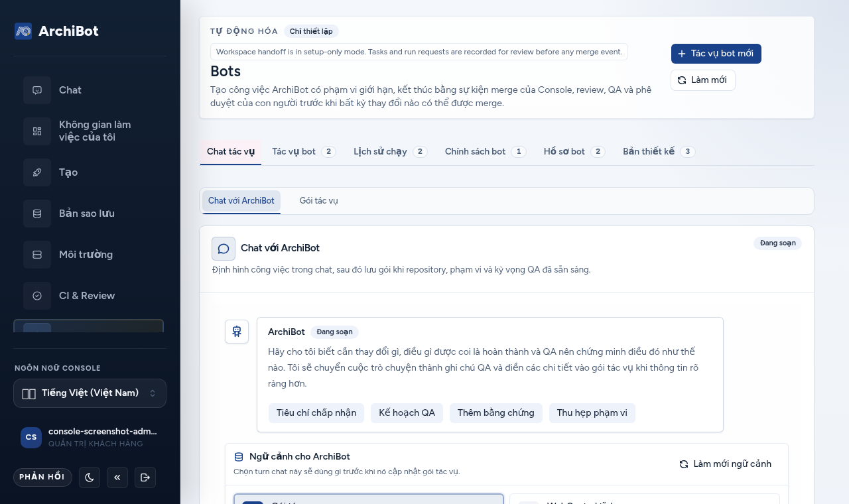Select the Chat tác vụ tab

tap(231, 152)
